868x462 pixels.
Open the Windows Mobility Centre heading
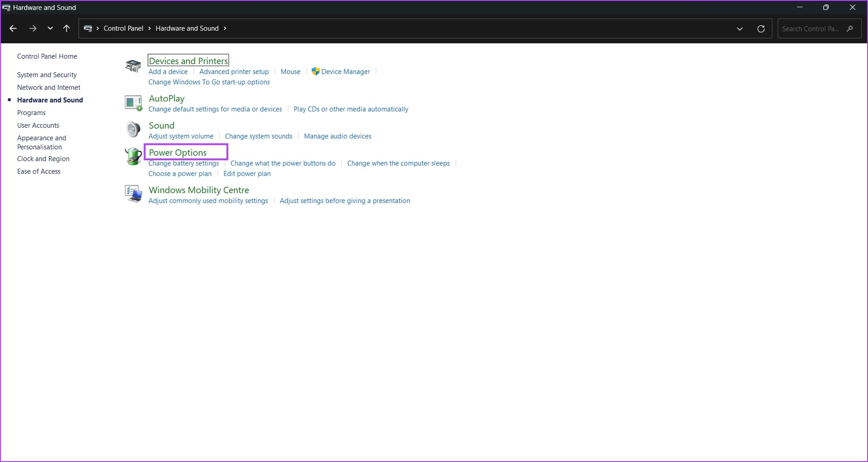coord(199,190)
